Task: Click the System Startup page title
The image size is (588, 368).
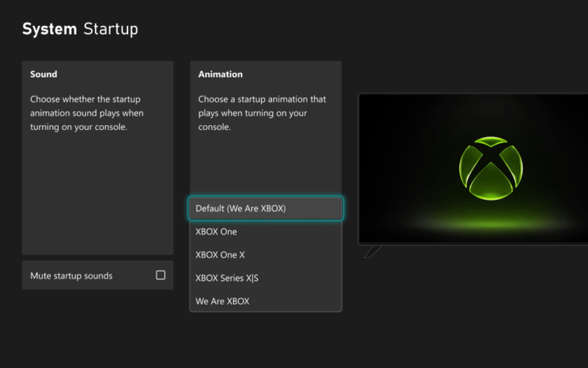Action: click(x=80, y=29)
